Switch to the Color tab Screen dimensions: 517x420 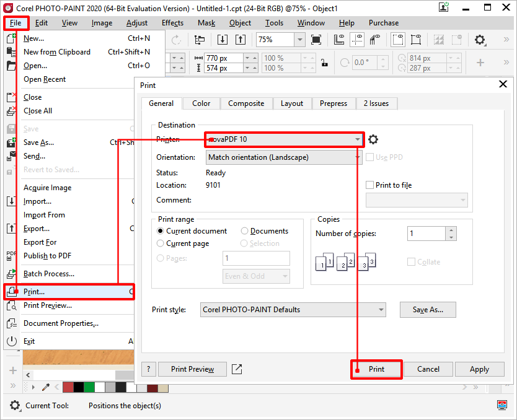pos(201,103)
